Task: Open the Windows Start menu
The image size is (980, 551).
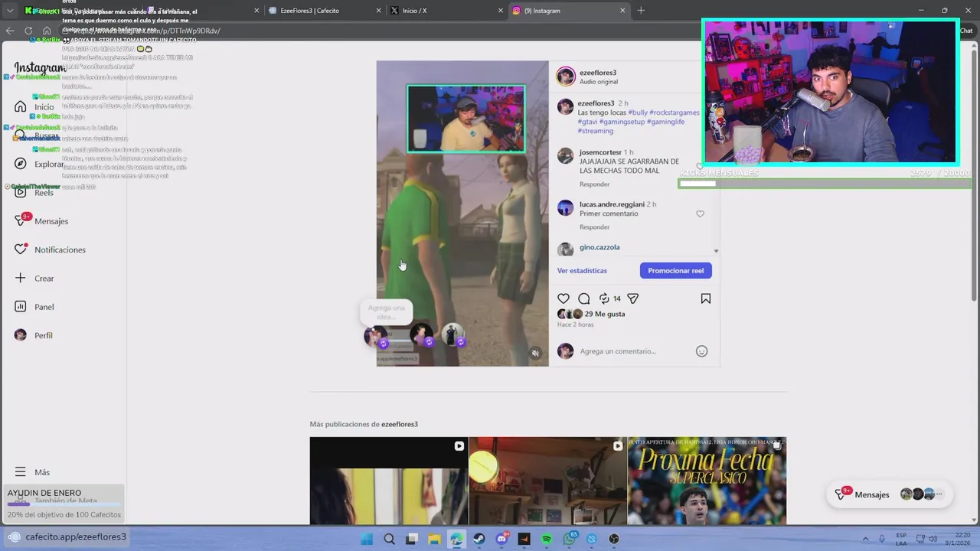Action: [367, 539]
